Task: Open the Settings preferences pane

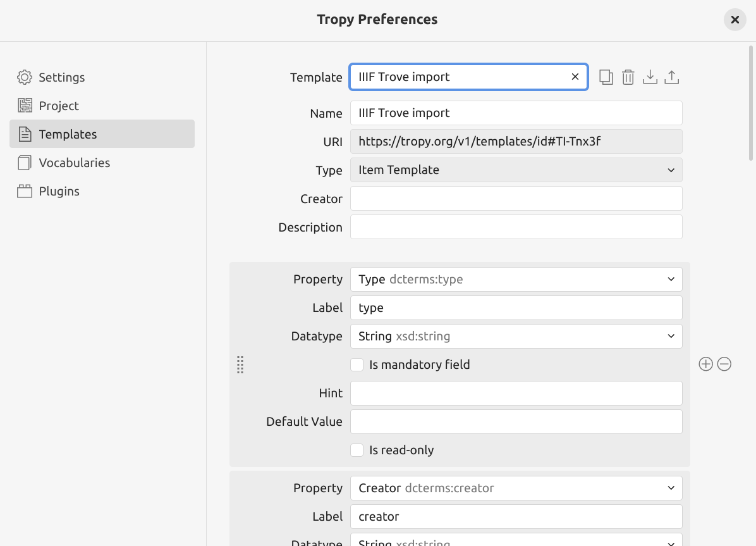Action: pos(102,77)
